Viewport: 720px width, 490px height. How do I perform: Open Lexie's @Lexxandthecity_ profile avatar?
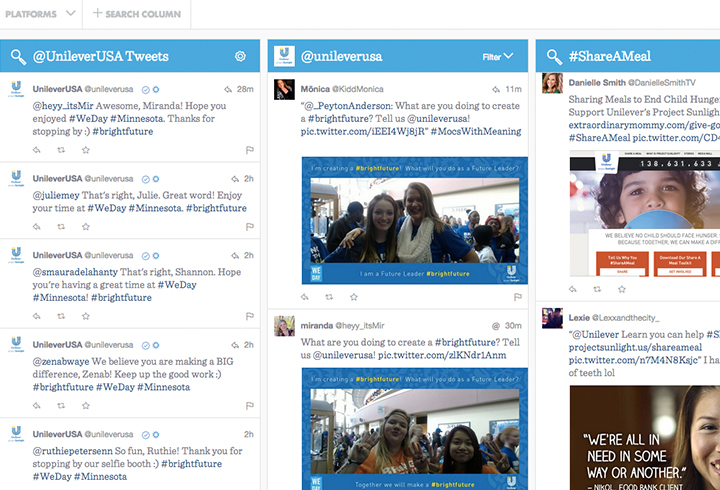[x=552, y=318]
